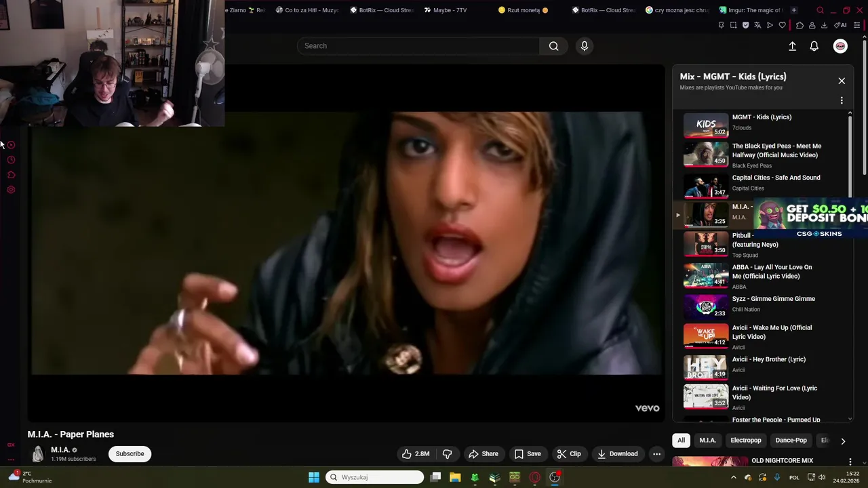Open the sidebar settings gear icon
Viewport: 868px width, 488px height.
11,190
